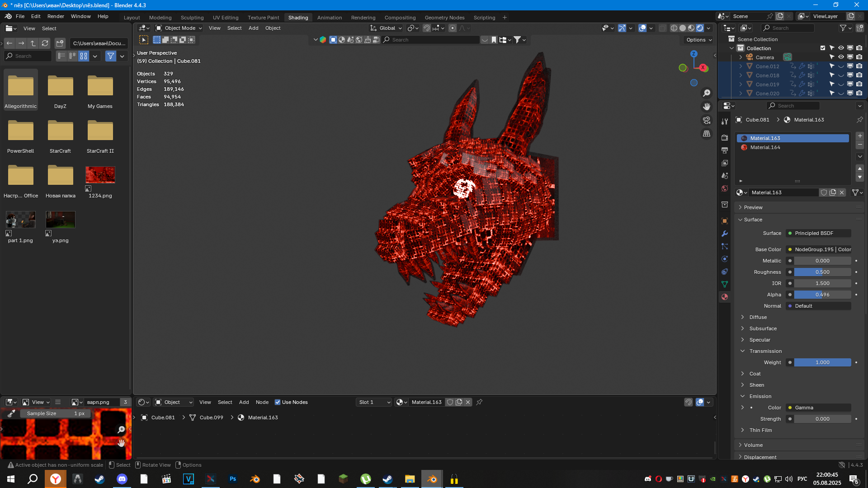Switch to the Geometry Nodes workspace tab
The width and height of the screenshot is (868, 488).
(x=444, y=18)
